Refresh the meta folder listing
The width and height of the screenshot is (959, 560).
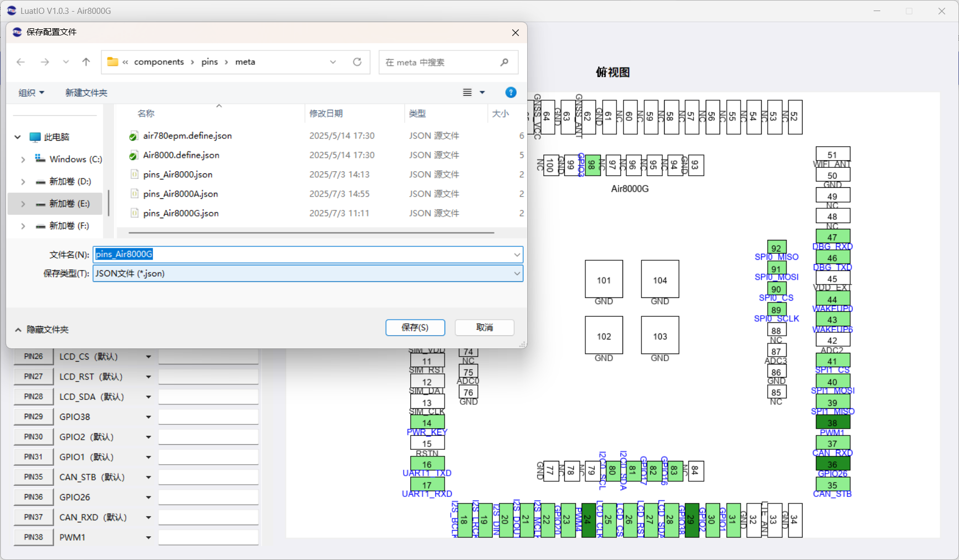pyautogui.click(x=357, y=62)
